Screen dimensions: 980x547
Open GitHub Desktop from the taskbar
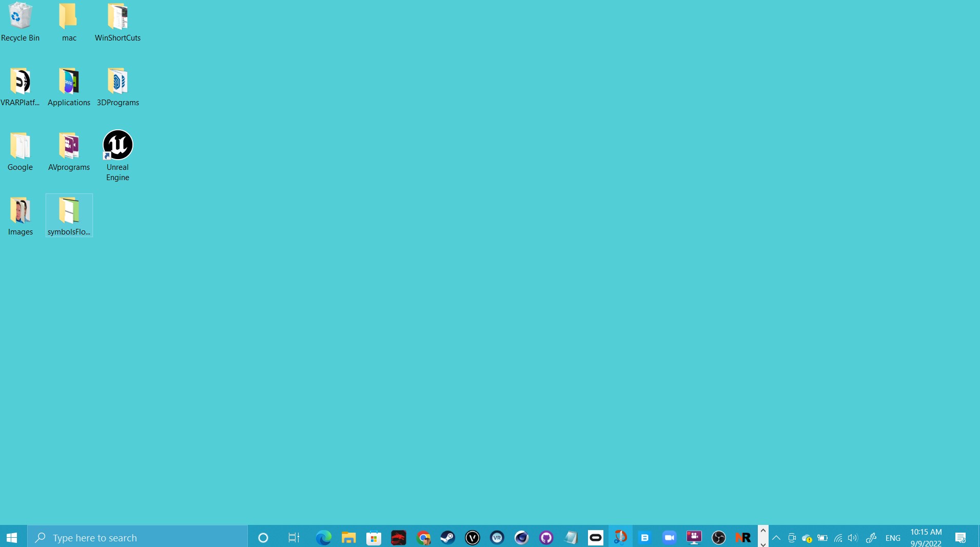[x=546, y=537]
